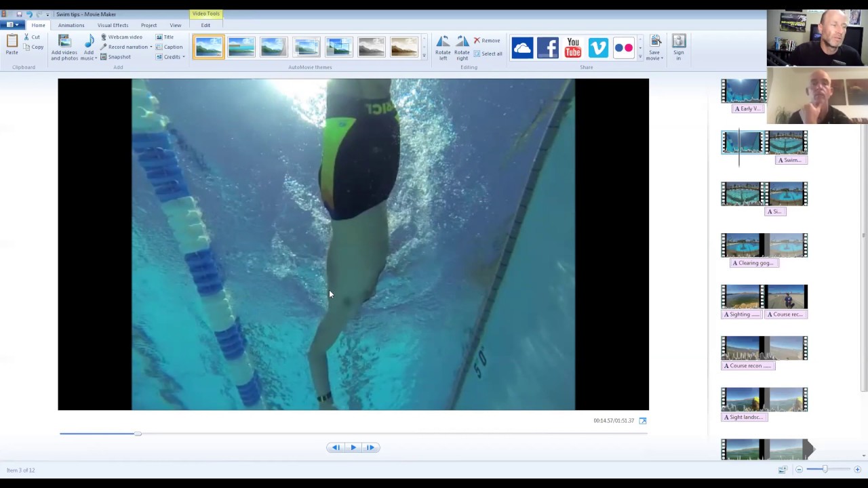Select the first AutoMovie theme
The image size is (868, 488).
click(208, 47)
